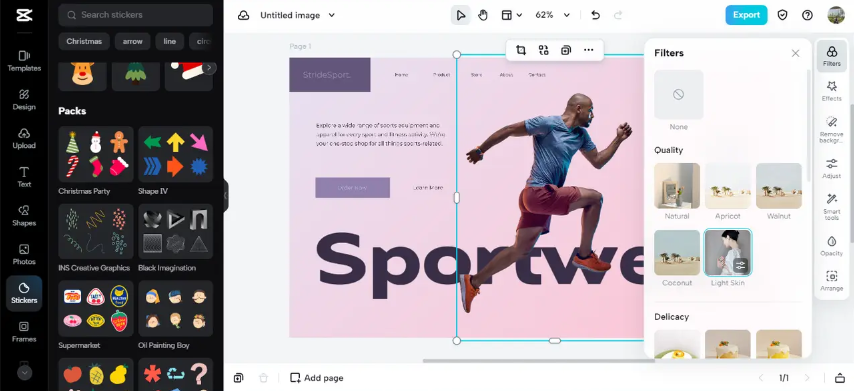This screenshot has width=854, height=391.
Task: Click the duplicate page icon in bottom bar
Action: click(239, 378)
